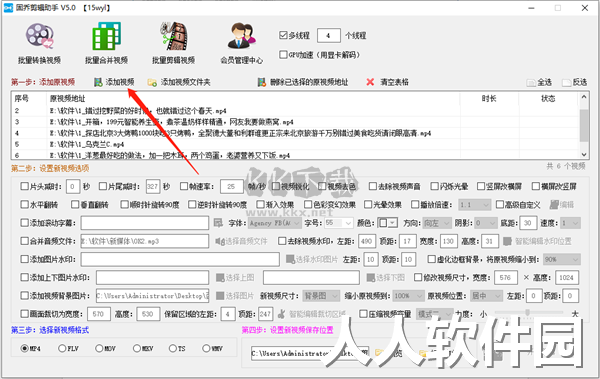Select the FLV format radio button
The height and width of the screenshot is (379, 600).
[x=62, y=348]
